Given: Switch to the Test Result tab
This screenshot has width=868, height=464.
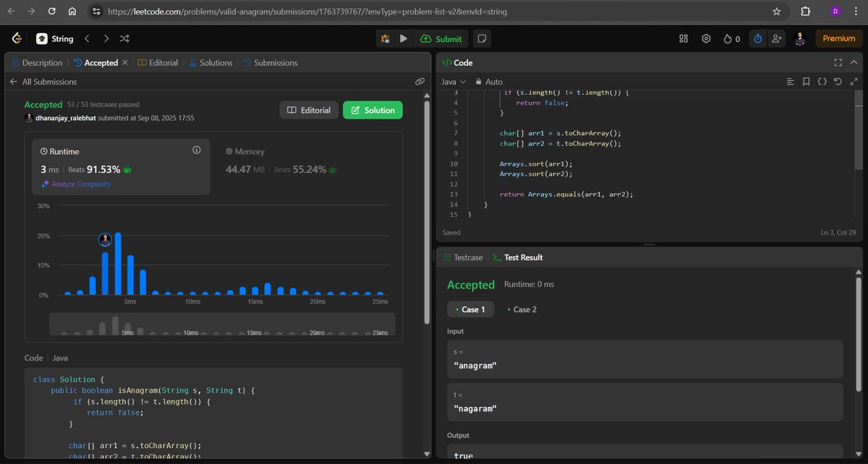Looking at the screenshot, I should click(x=518, y=257).
